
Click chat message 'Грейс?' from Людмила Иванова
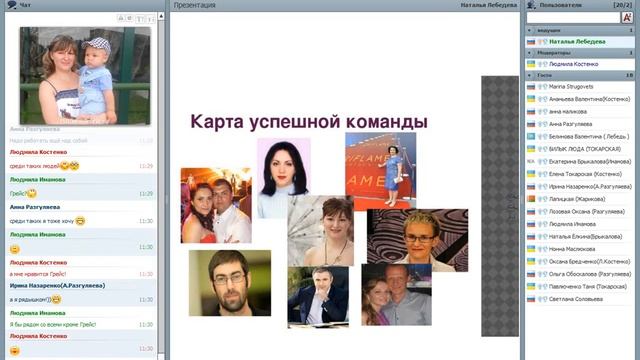click(18, 194)
